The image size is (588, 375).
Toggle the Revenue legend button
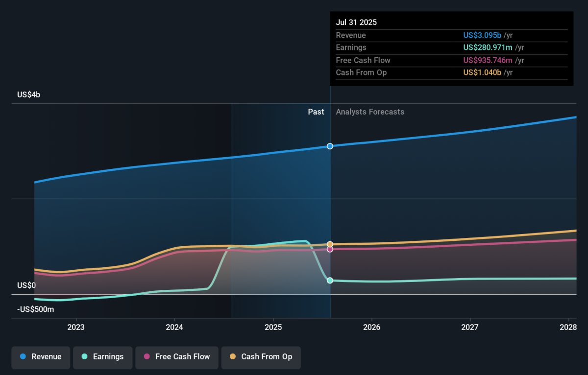(x=41, y=357)
